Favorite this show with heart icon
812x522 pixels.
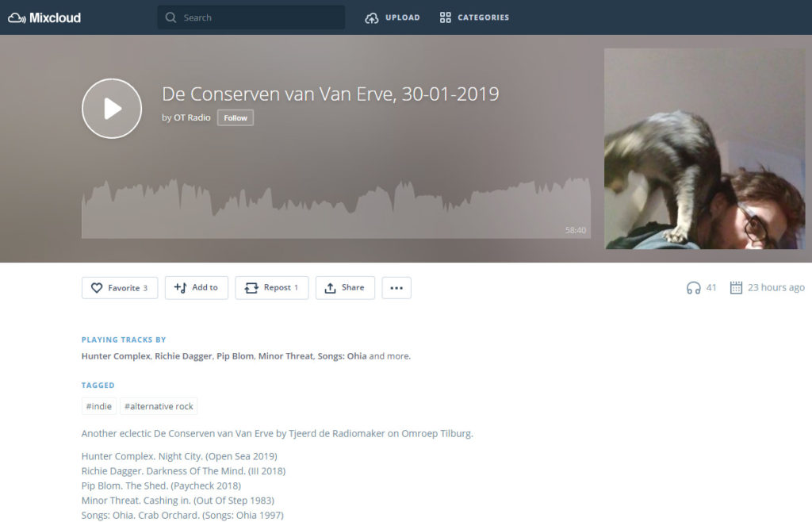pos(97,288)
